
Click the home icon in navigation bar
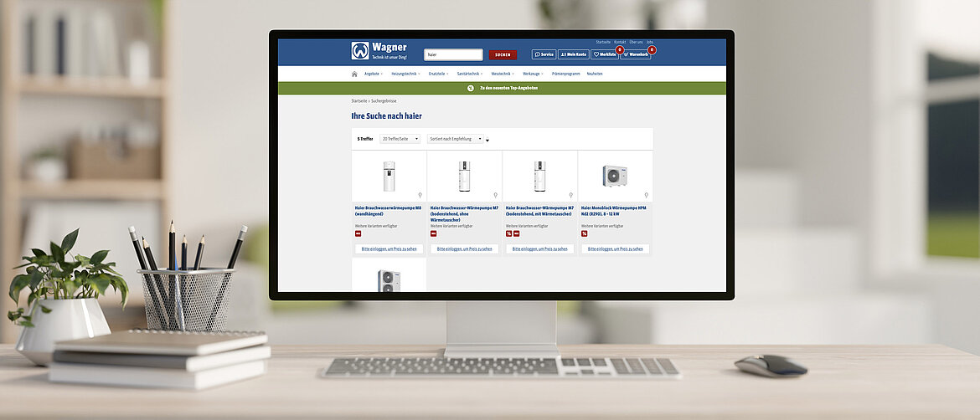354,74
